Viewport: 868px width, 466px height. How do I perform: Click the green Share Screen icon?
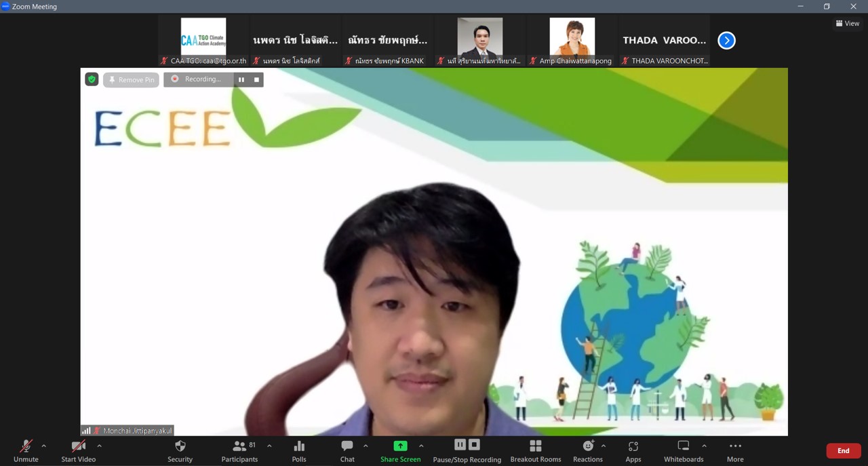(400, 446)
